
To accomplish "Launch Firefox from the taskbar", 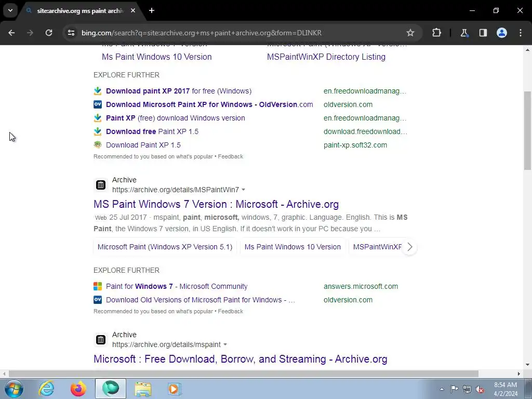I will point(78,389).
